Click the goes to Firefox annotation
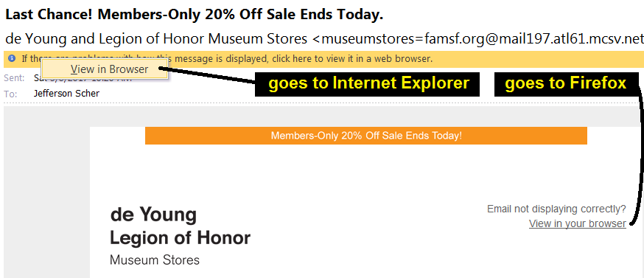This screenshot has height=278, width=644. 566,84
